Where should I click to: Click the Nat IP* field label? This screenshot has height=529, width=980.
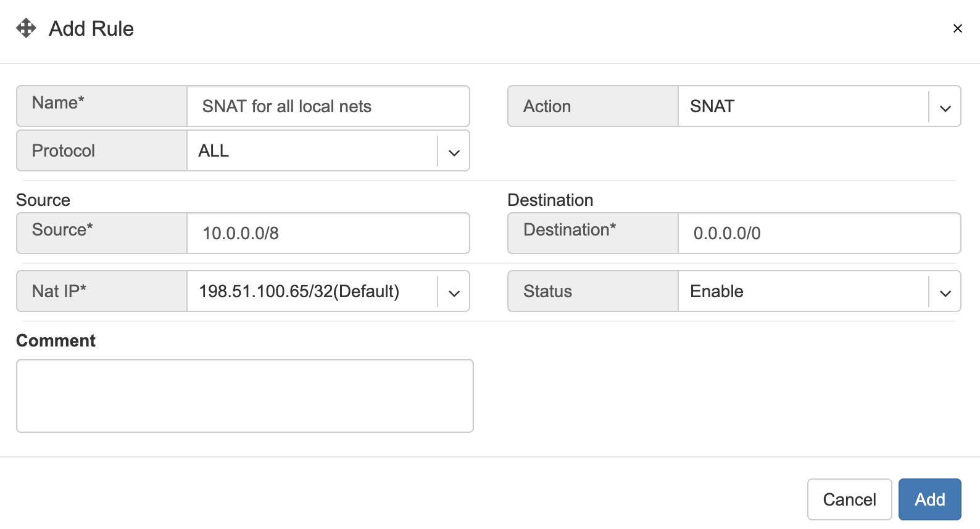[59, 291]
